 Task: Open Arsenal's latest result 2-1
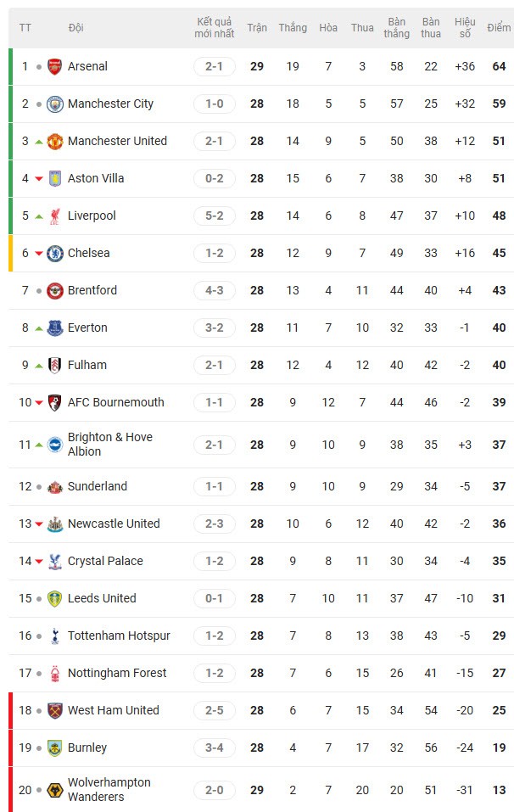pos(215,66)
